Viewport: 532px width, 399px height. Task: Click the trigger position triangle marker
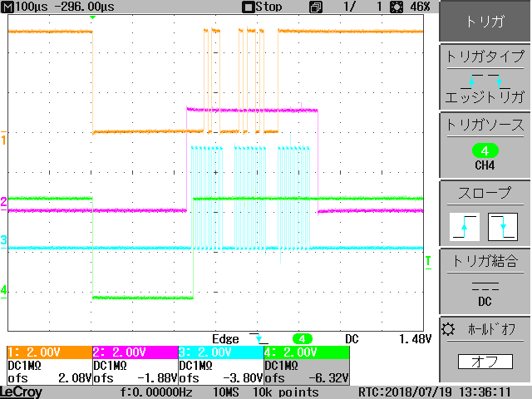coord(92,17)
